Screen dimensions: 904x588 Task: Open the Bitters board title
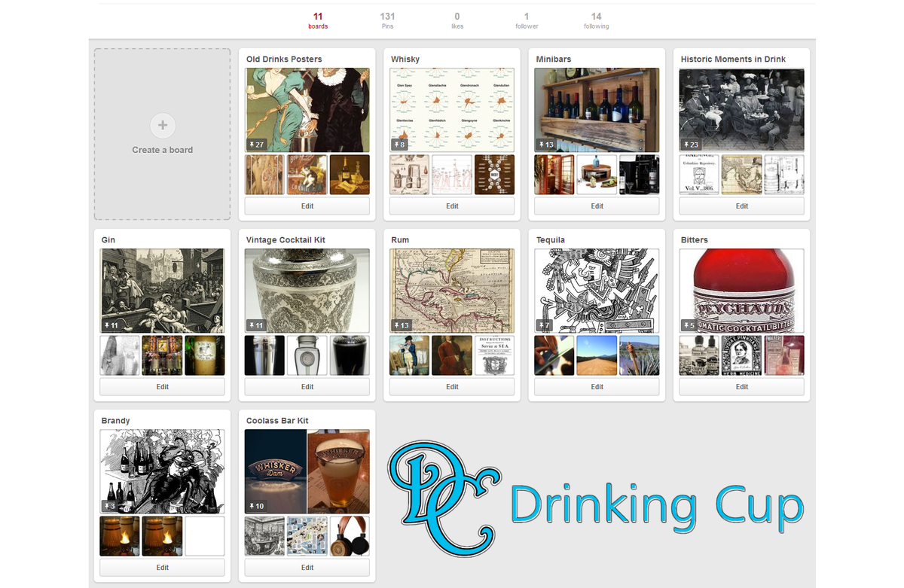694,240
